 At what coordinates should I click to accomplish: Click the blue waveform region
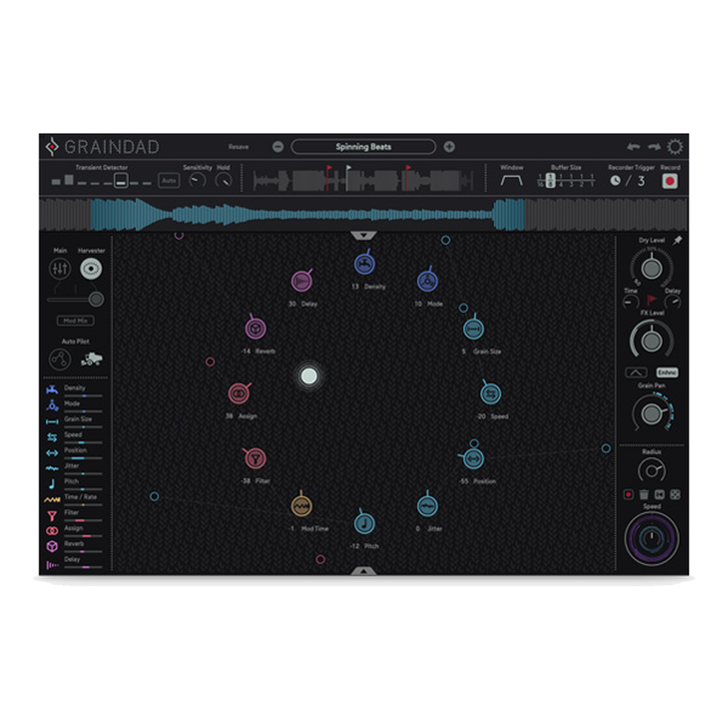[x=308, y=214]
